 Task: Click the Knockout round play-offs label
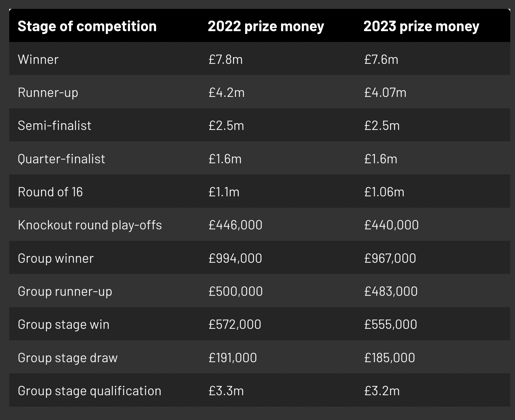point(90,225)
